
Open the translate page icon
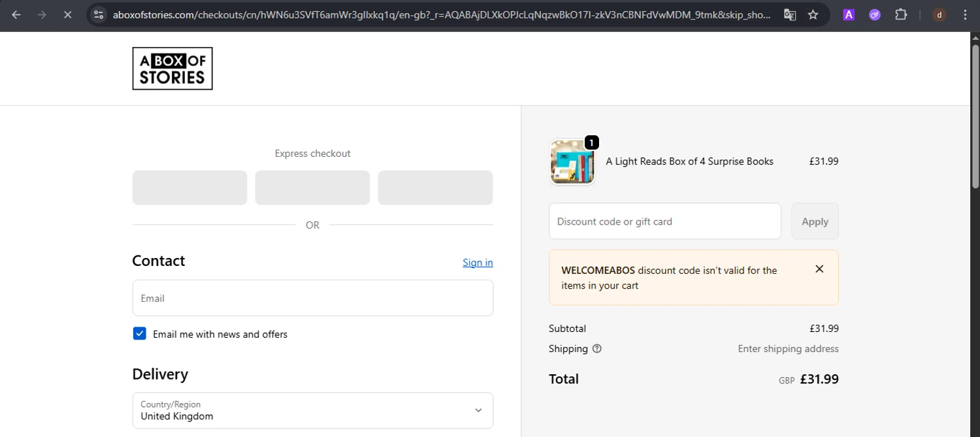coord(790,14)
